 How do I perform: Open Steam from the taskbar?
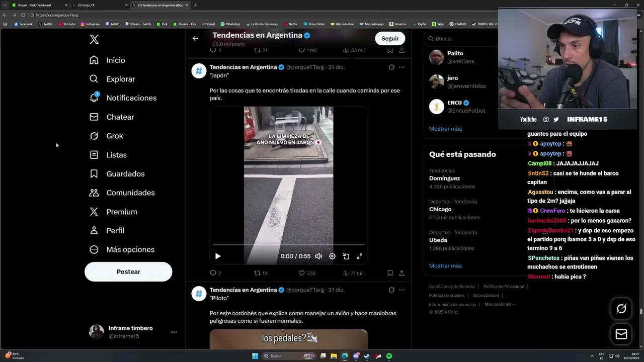[367, 356]
